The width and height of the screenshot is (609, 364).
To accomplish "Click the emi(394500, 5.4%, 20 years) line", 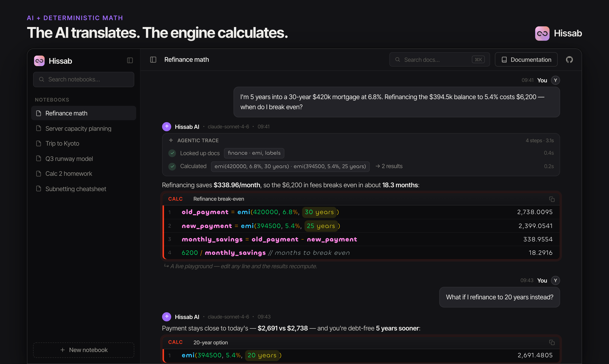I will coord(361,355).
